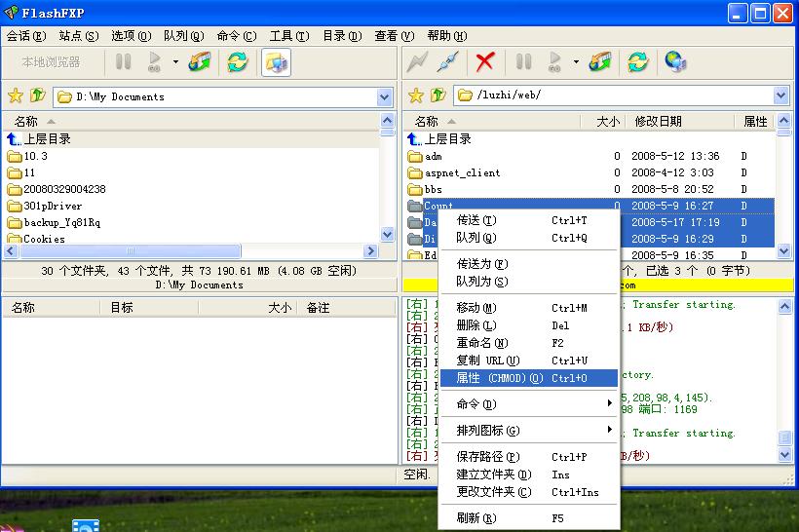The image size is (799, 532).
Task: Open the D:\My Documents path dropdown
Action: tap(384, 96)
